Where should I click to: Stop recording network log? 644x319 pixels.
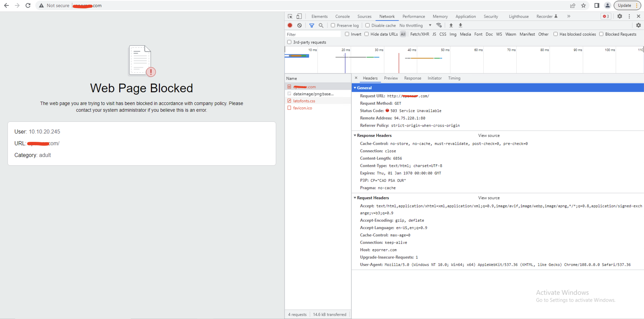(290, 25)
